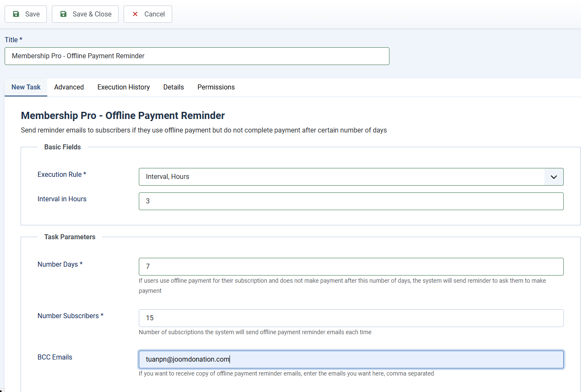Click the Membership Pro - Offline Payment Reminder heading
The width and height of the screenshot is (581, 392).
tap(123, 116)
